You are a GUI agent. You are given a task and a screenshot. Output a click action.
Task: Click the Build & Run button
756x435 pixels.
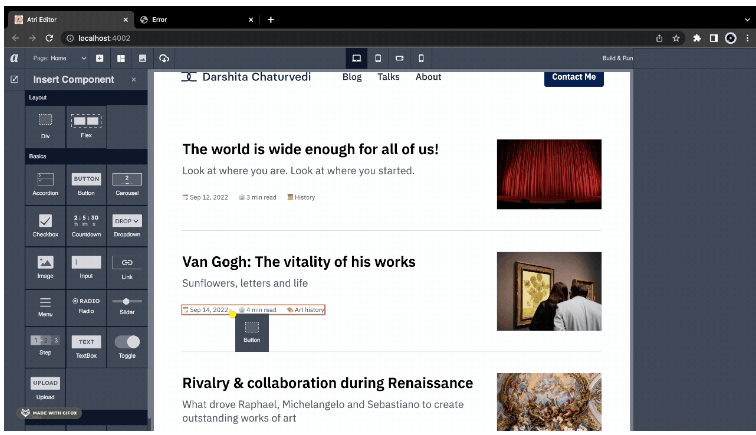point(617,58)
